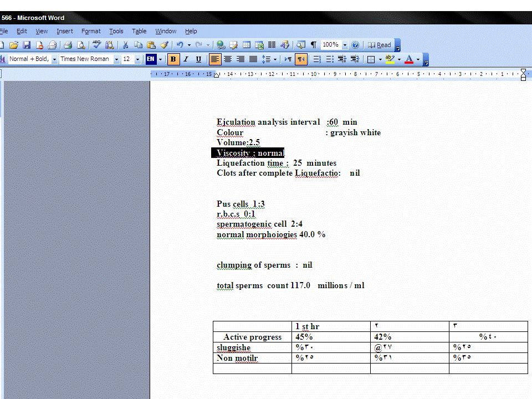Open the Format menu
The width and height of the screenshot is (532, 399).
[91, 31]
